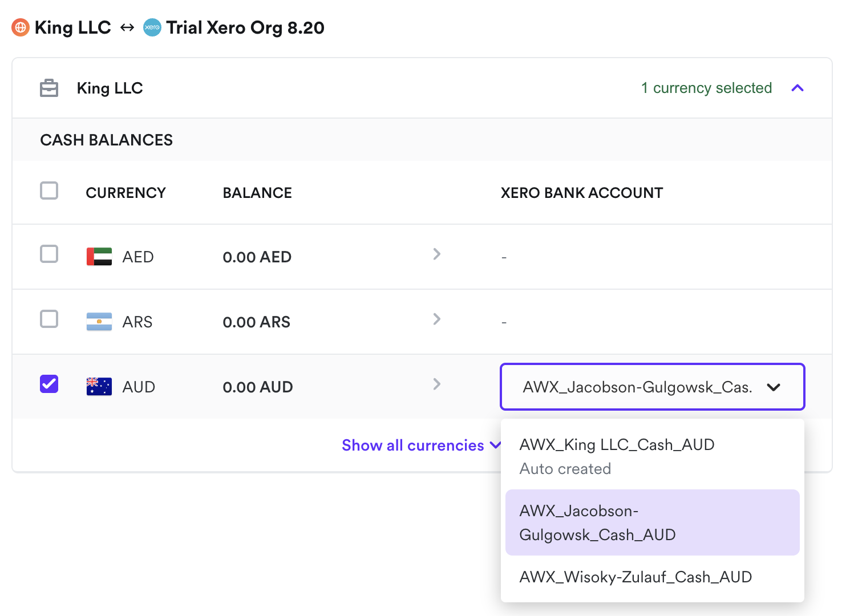
Task: Click the AED currency code label
Action: tap(138, 257)
